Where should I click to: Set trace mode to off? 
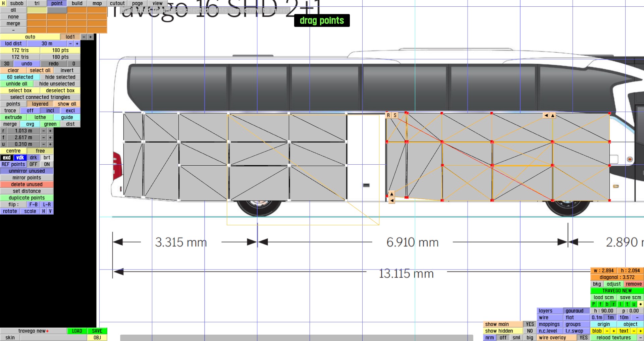(30, 111)
